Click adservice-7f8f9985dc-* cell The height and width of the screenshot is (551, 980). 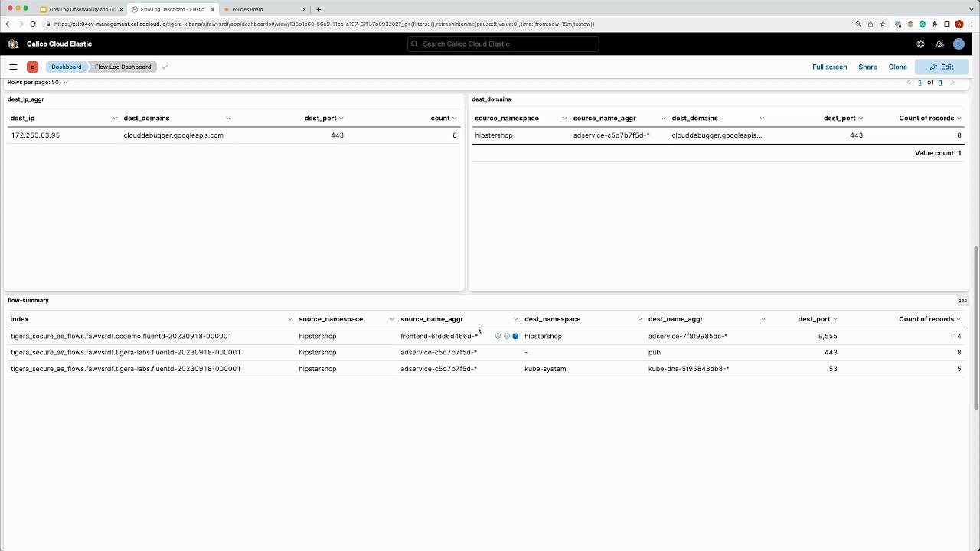688,336
